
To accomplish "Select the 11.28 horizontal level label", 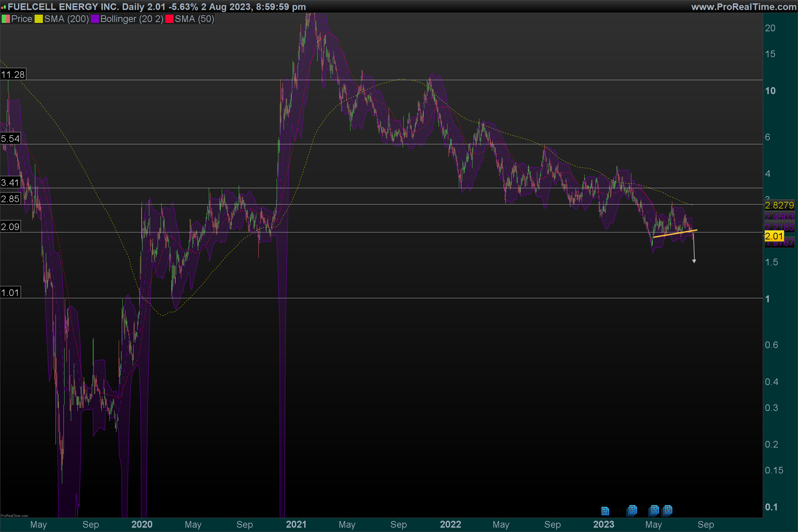I will tap(13, 74).
